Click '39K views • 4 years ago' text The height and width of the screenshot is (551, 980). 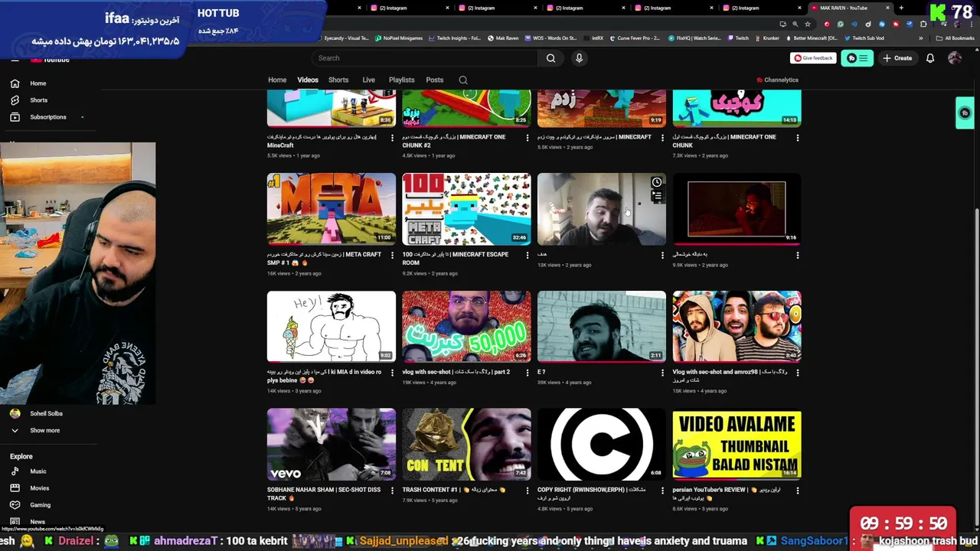(x=564, y=383)
